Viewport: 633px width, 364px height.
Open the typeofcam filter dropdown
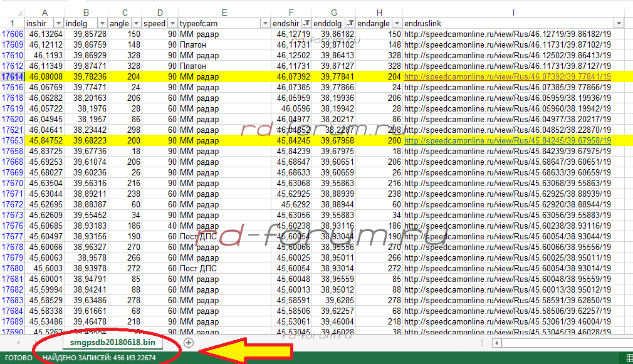[264, 23]
